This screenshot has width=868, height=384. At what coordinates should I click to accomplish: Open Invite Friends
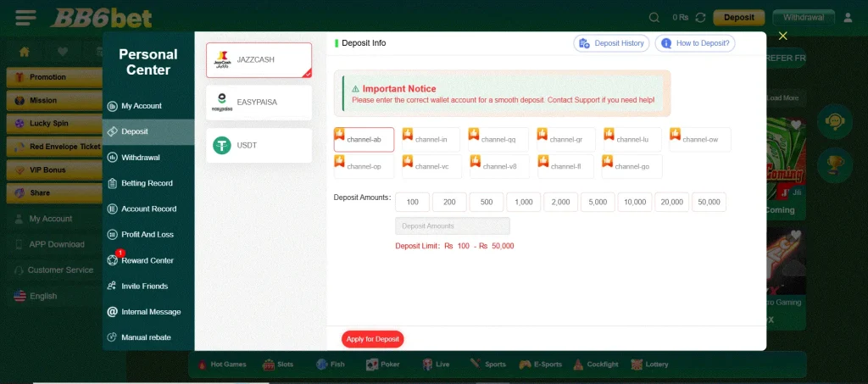point(148,286)
